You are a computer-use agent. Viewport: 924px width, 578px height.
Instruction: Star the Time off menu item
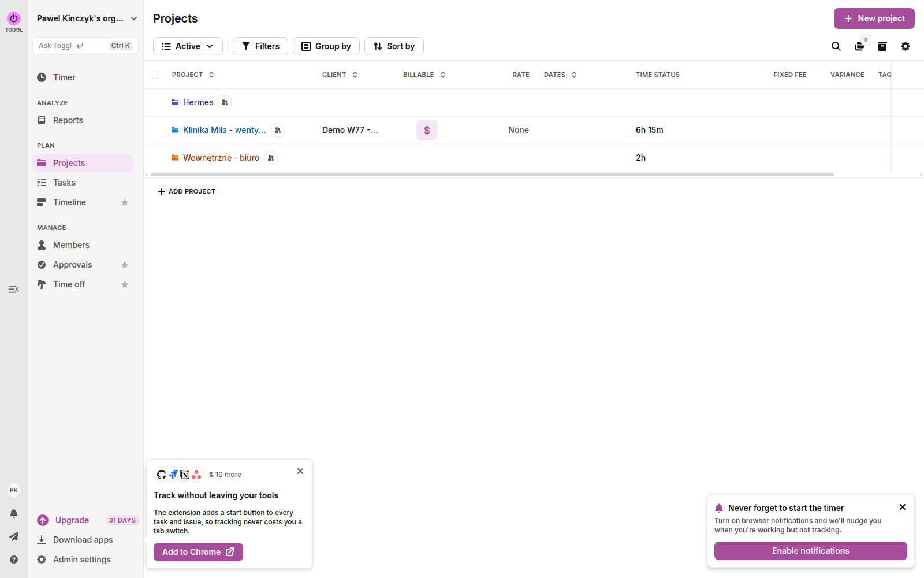pyautogui.click(x=125, y=284)
